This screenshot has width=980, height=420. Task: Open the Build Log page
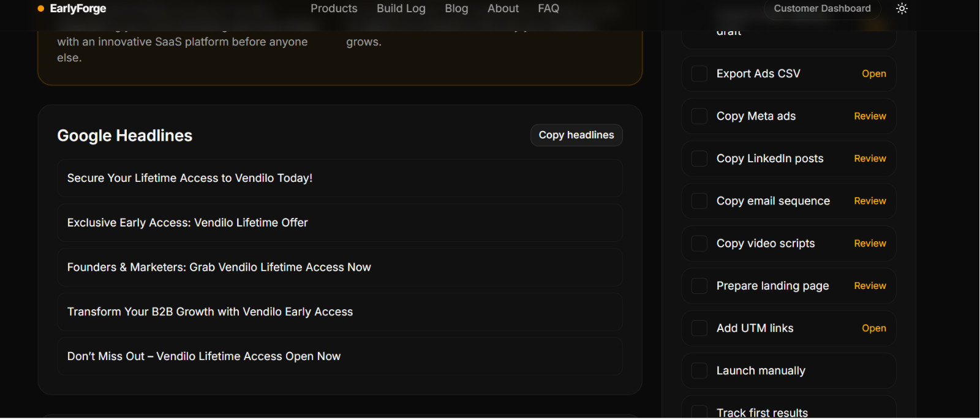coord(401,9)
